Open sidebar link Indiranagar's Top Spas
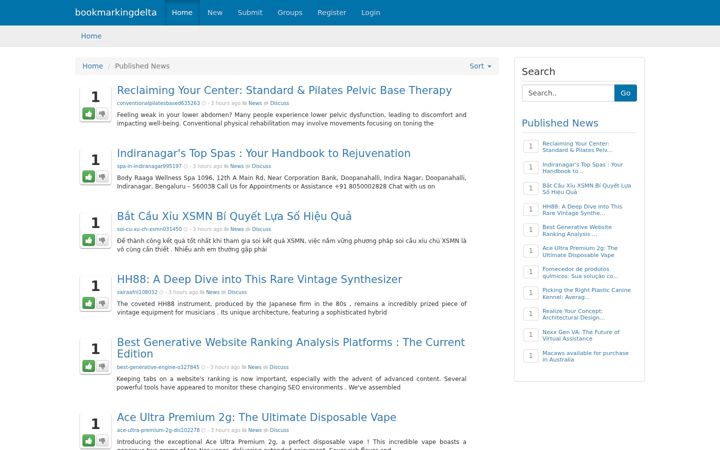Image resolution: width=720 pixels, height=450 pixels. 582,168
